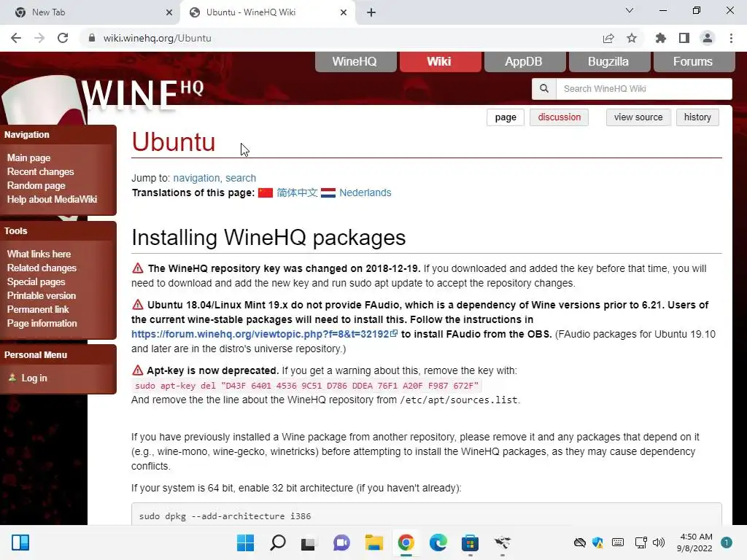Click the Chinese flag icon
The width and height of the screenshot is (747, 560).
click(x=266, y=192)
